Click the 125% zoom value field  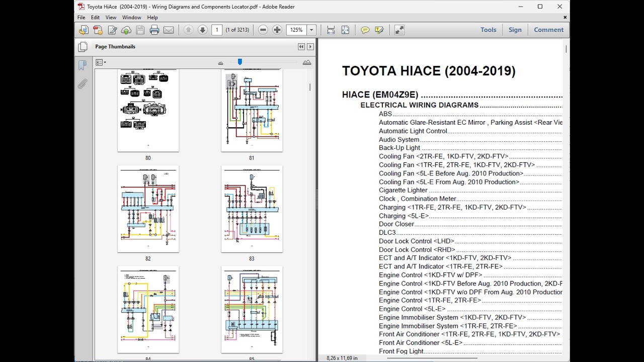[x=297, y=30]
